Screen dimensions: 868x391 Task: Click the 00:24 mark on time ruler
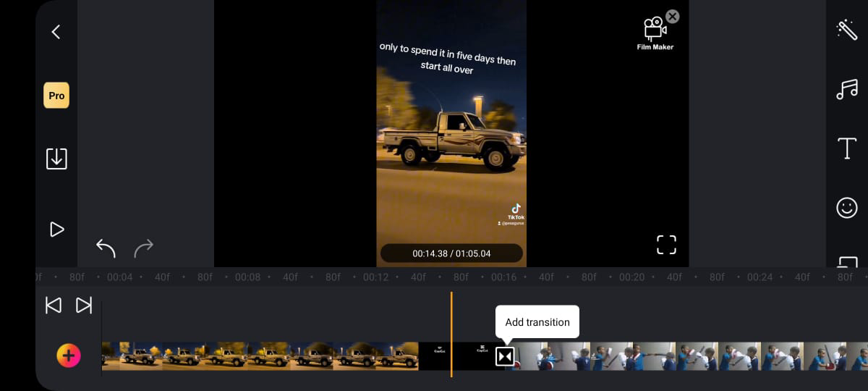(759, 277)
